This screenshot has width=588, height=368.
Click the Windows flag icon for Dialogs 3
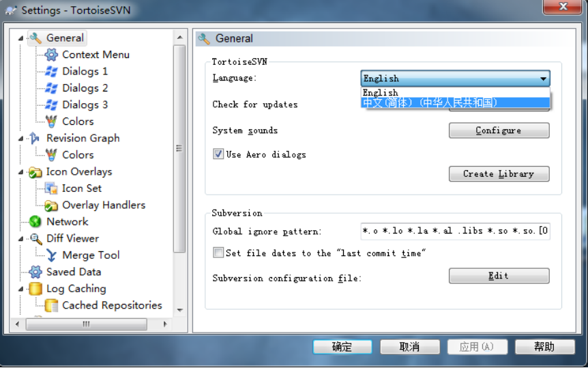51,104
